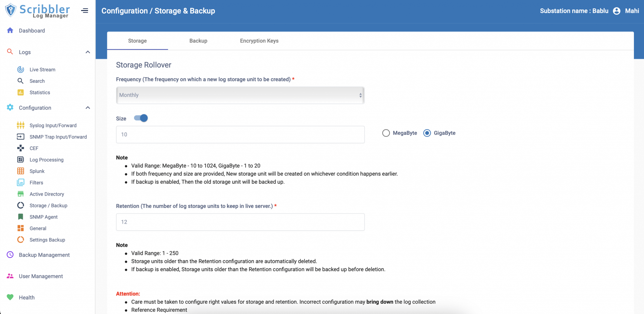Select the MegaByte radio button
Image resolution: width=644 pixels, height=314 pixels.
(386, 133)
